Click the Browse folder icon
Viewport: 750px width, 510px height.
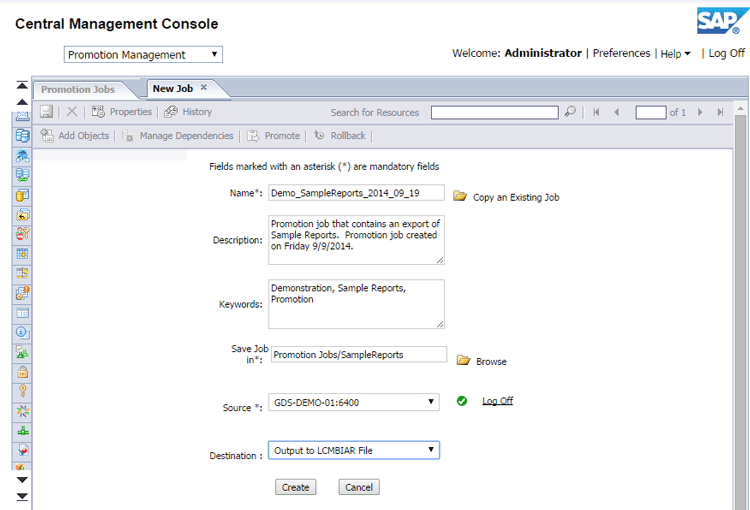point(463,360)
